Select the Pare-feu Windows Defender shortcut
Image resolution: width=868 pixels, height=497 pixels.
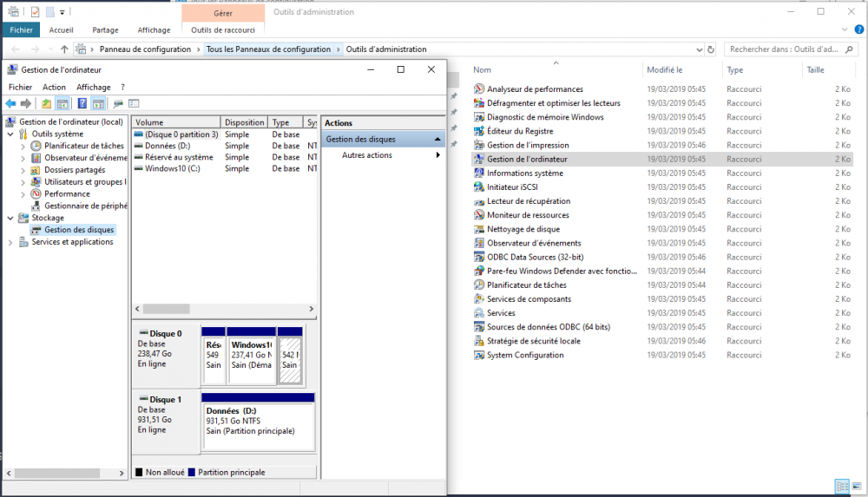562,271
